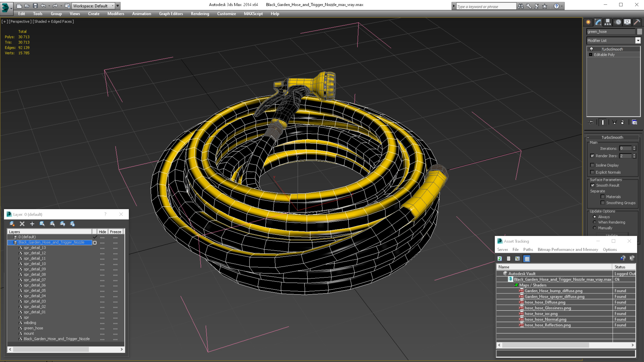Switch Asset Tracking to tree view

tap(517, 259)
